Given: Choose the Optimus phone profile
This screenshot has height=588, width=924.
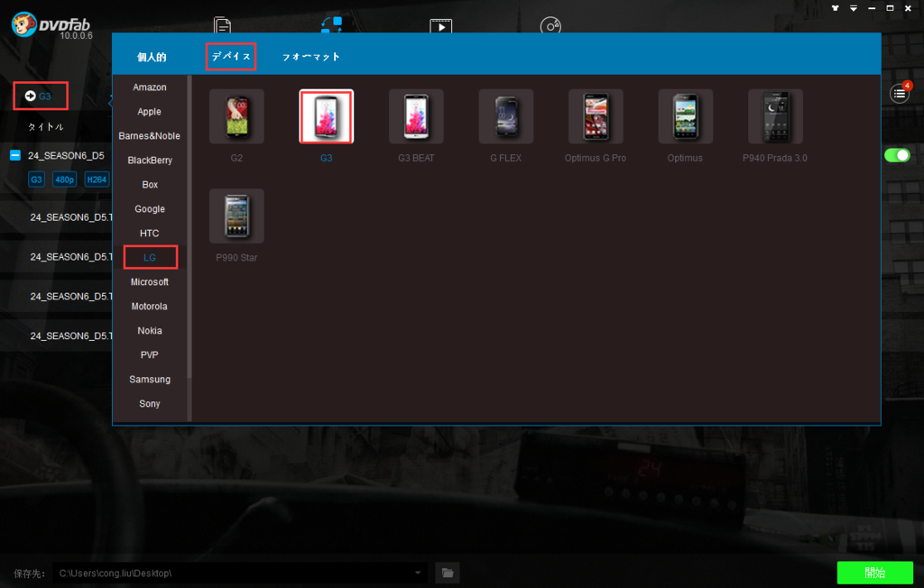Looking at the screenshot, I should (685, 116).
